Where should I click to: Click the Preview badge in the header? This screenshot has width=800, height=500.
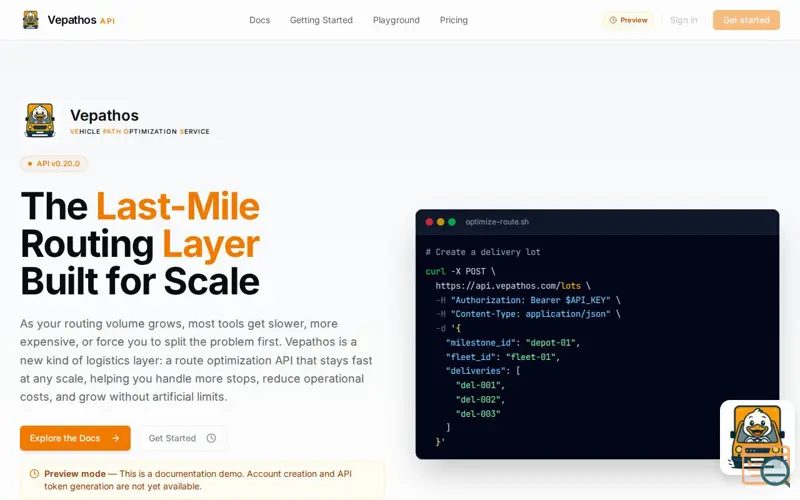(628, 20)
